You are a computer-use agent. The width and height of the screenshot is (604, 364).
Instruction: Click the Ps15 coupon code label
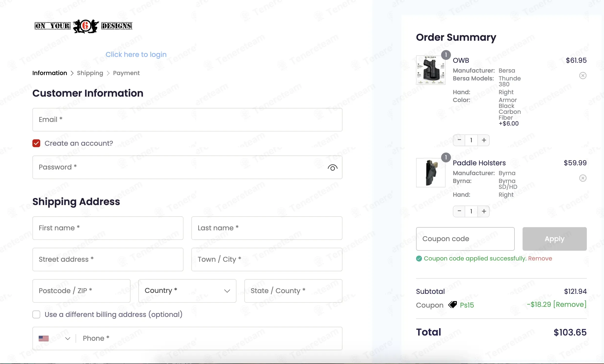pyautogui.click(x=467, y=305)
